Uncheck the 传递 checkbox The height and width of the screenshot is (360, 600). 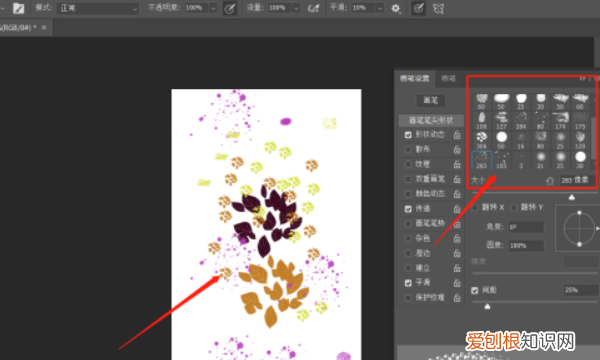pos(408,209)
